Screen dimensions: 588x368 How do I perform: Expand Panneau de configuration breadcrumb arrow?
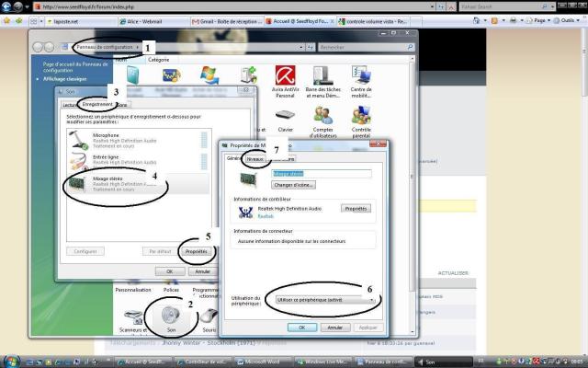click(x=138, y=46)
